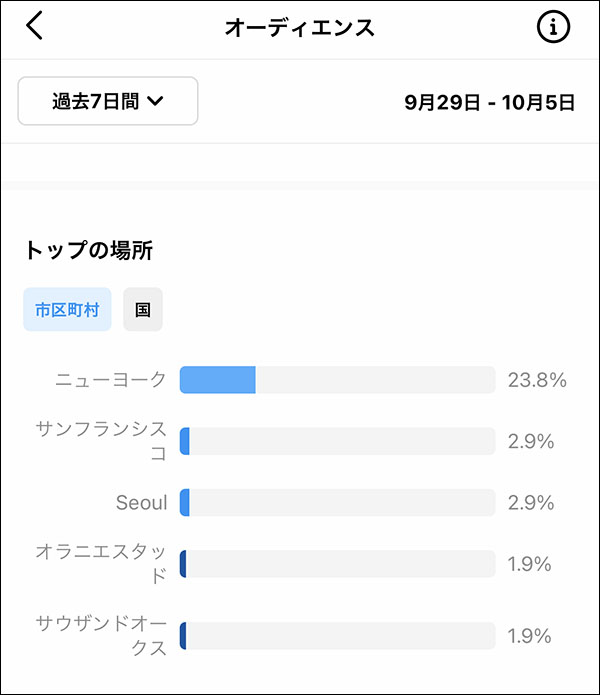
Task: Click the 1.9% value for サウザンドオークス
Action: pyautogui.click(x=529, y=636)
